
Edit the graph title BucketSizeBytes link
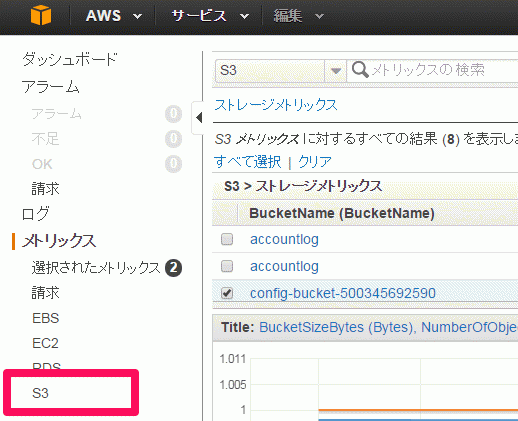point(388,327)
